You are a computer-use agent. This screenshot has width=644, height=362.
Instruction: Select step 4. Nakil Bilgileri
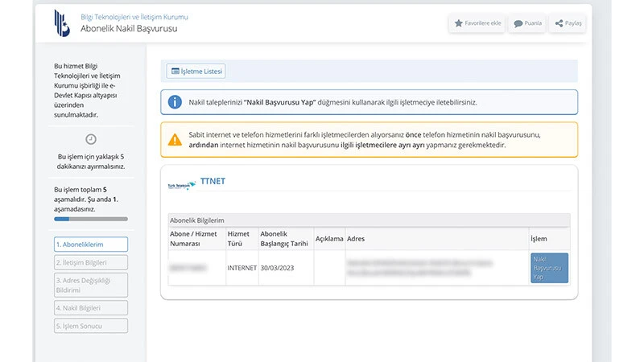click(91, 308)
